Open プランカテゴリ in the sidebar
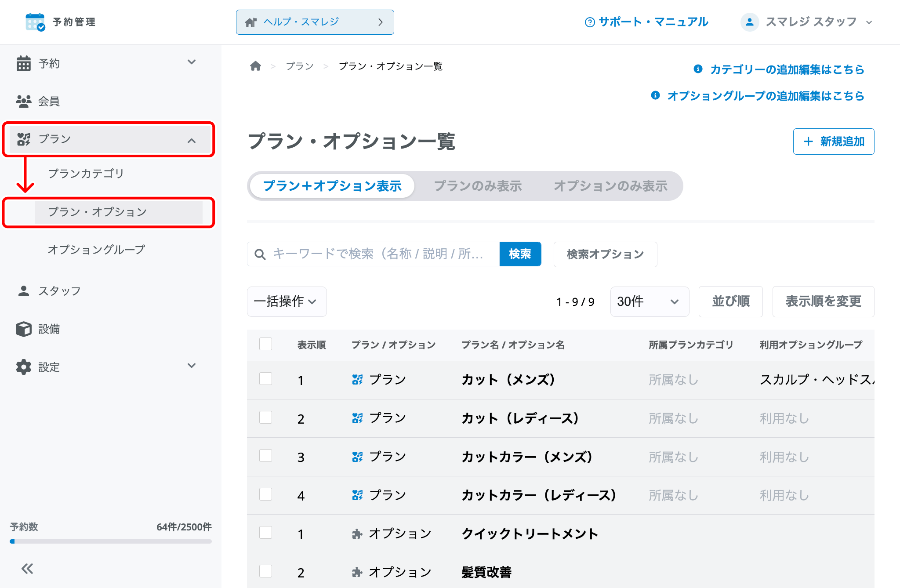This screenshot has height=588, width=900. 86,174
